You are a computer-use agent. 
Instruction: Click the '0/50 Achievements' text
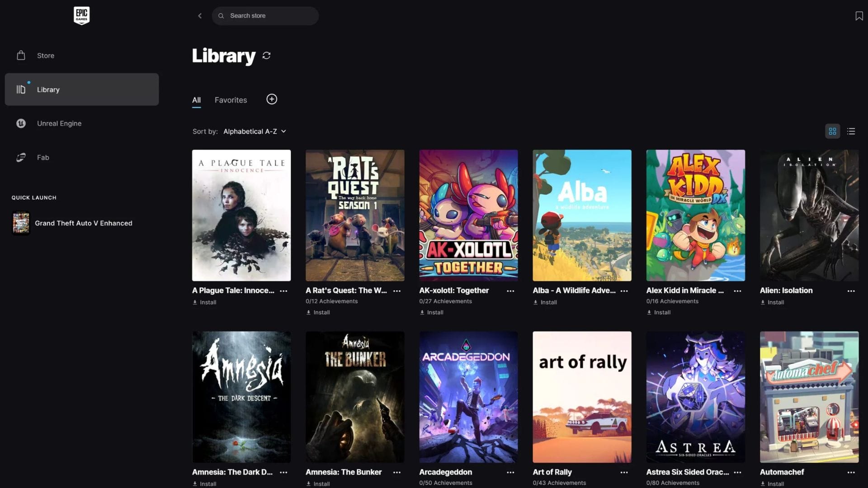tap(445, 483)
